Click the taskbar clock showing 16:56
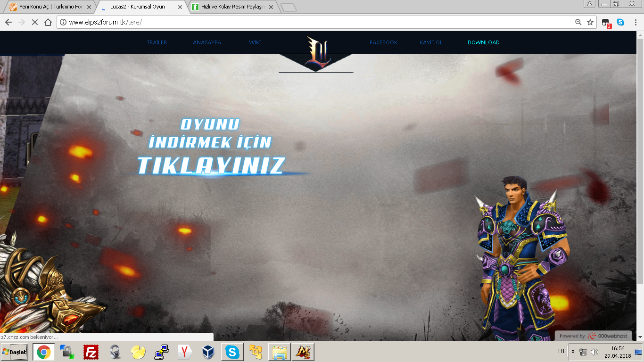 coord(618,352)
